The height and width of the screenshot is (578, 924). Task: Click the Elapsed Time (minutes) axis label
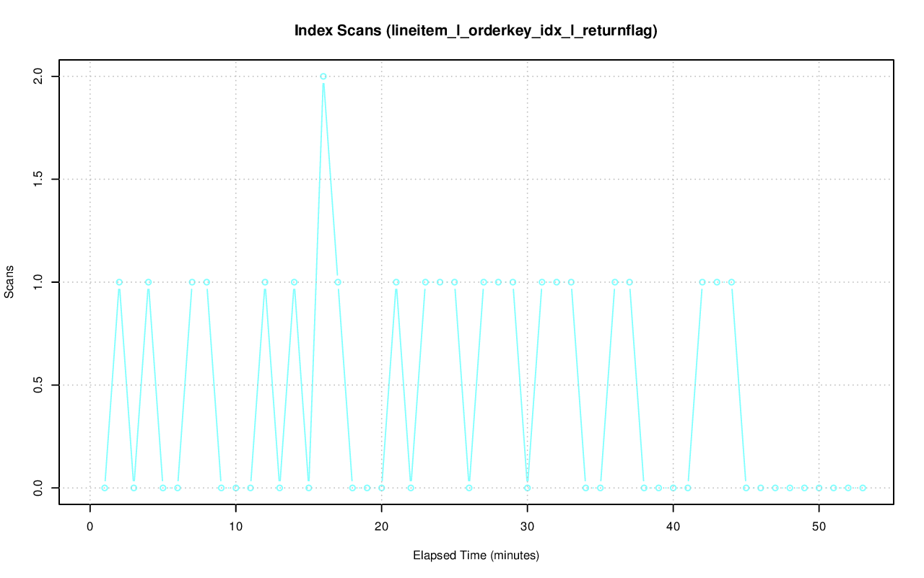tap(476, 556)
